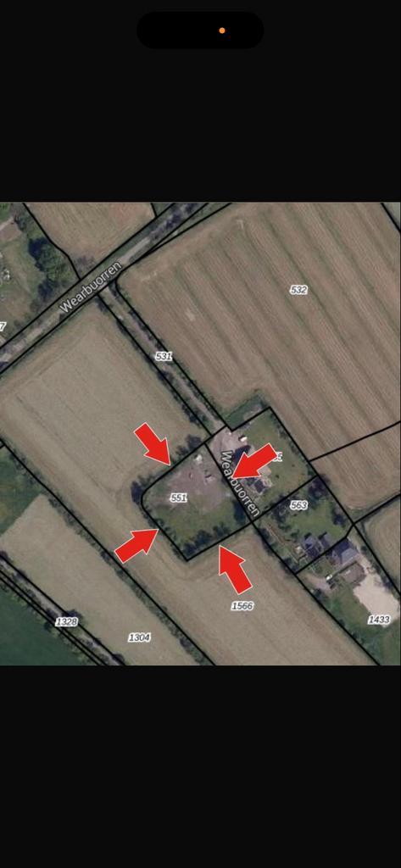This screenshot has width=401, height=868.
Task: Select parcel number label 1304
Action: click(x=139, y=637)
